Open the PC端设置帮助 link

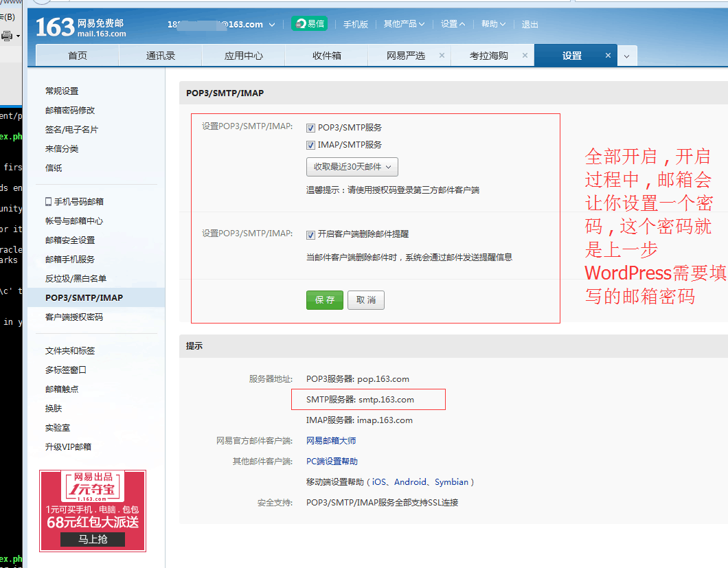point(332,461)
